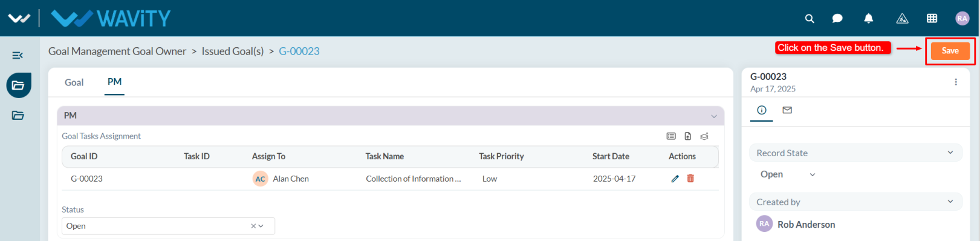The image size is (980, 241).
Task: Click the Actions column header
Action: point(682,156)
